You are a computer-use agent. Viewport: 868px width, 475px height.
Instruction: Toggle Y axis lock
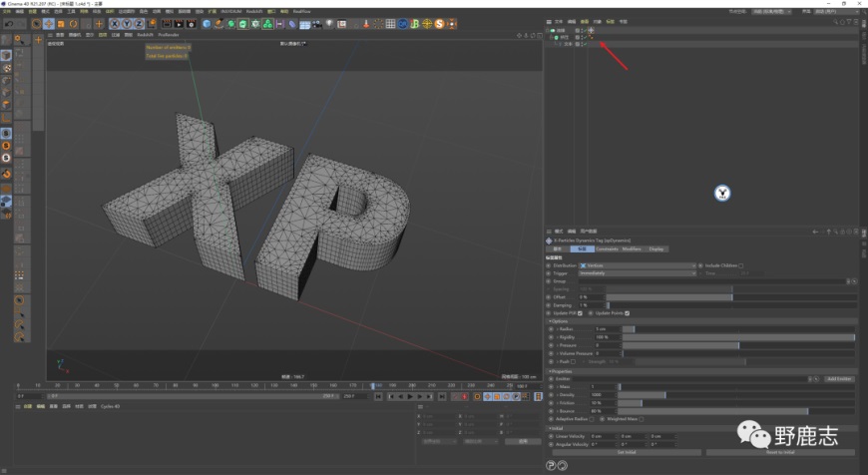(x=127, y=24)
